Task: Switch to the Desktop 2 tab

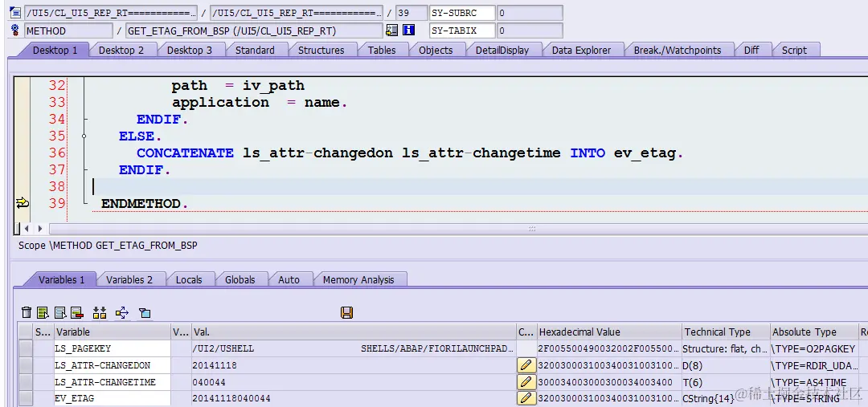Action: coord(121,51)
